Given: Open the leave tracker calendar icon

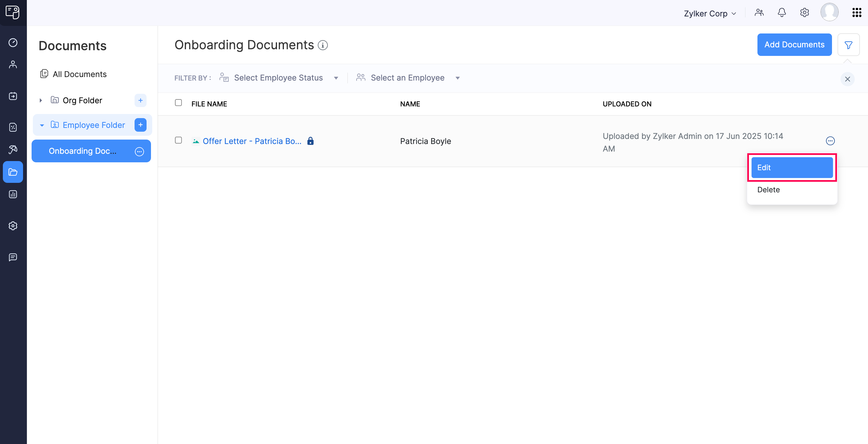Looking at the screenshot, I should click(13, 96).
